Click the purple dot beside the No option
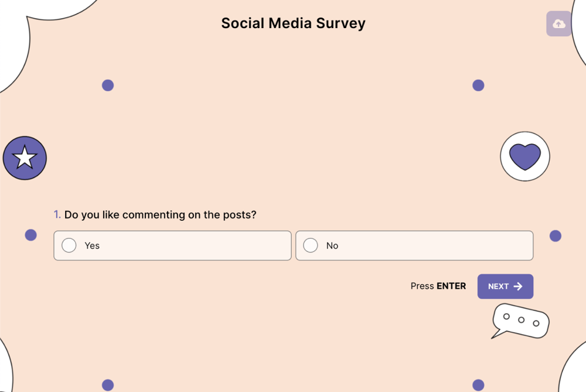 [554, 236]
